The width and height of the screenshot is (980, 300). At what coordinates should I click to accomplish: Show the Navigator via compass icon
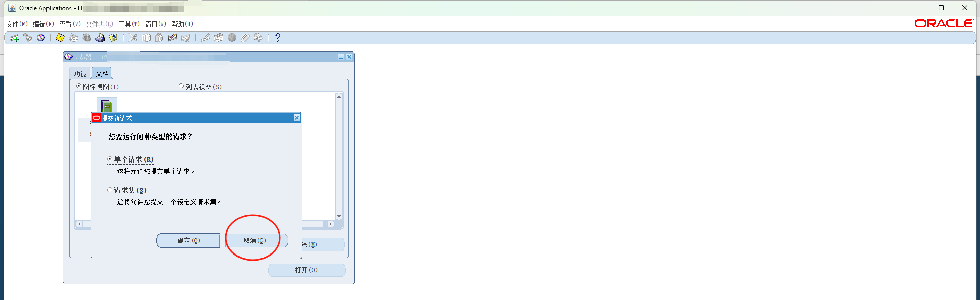(41, 38)
